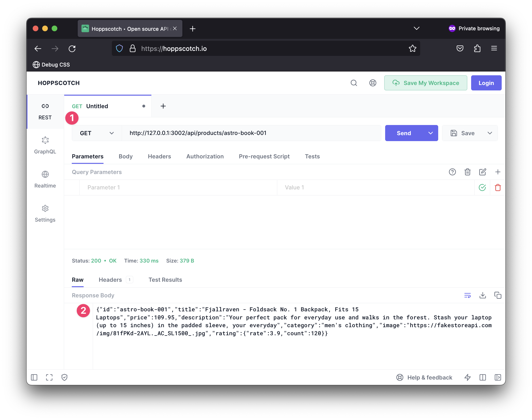
Task: Toggle tracking protection shield in address bar
Action: (x=119, y=49)
